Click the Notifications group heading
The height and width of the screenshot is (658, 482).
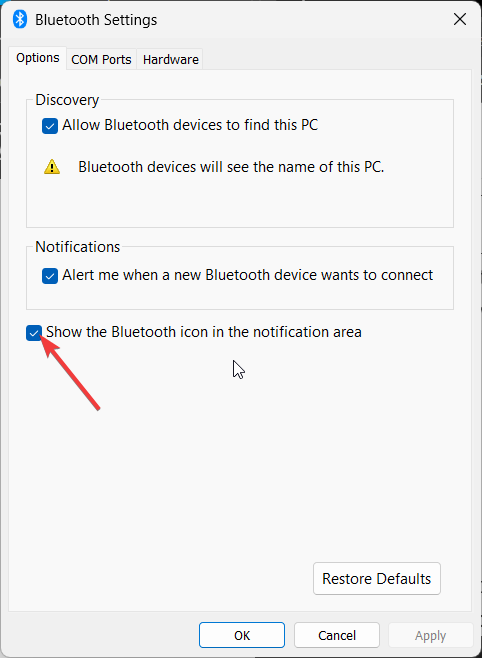click(78, 247)
